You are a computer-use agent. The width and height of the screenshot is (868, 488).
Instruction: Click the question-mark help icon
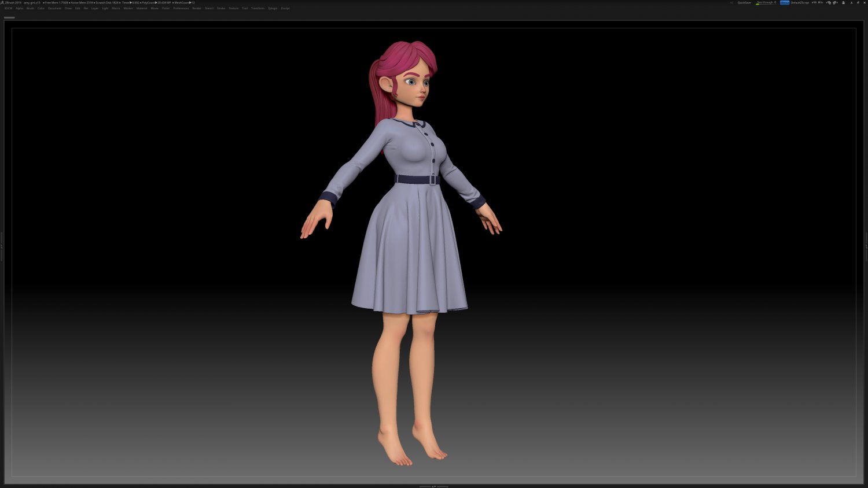coord(858,2)
